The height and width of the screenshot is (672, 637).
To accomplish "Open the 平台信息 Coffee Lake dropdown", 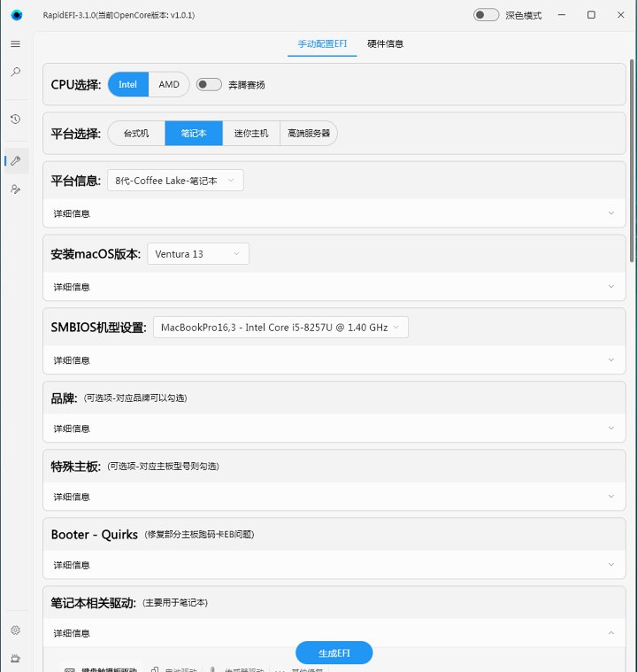I will [x=175, y=181].
